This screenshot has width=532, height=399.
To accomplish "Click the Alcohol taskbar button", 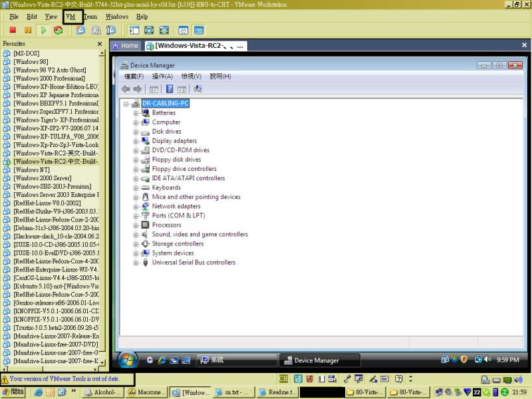I will pos(103,392).
